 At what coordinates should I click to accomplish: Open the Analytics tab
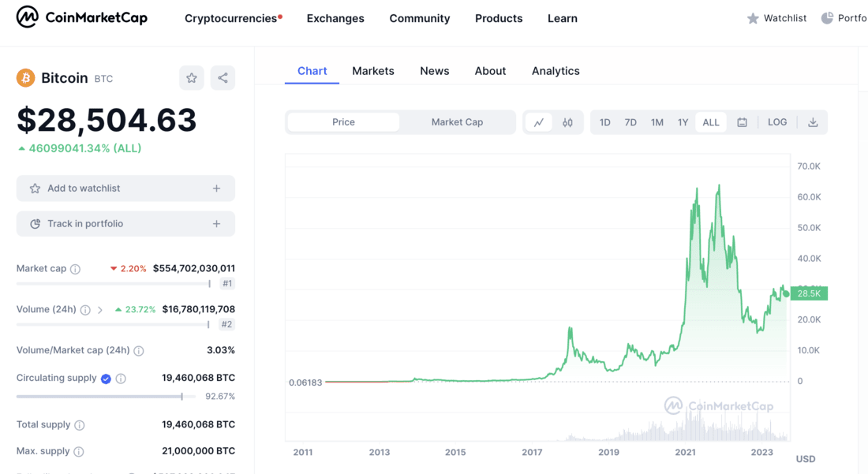(556, 71)
